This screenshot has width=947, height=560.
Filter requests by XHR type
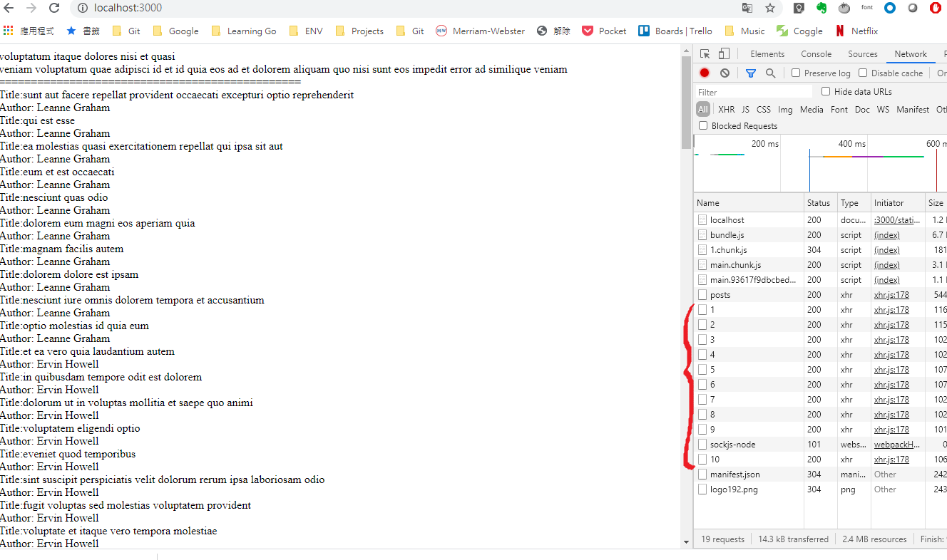click(x=726, y=110)
